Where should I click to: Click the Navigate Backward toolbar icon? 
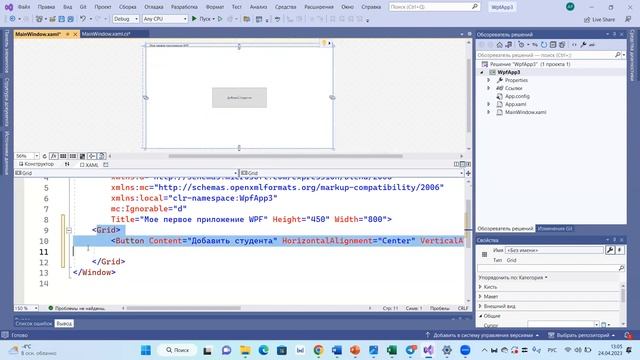point(12,19)
